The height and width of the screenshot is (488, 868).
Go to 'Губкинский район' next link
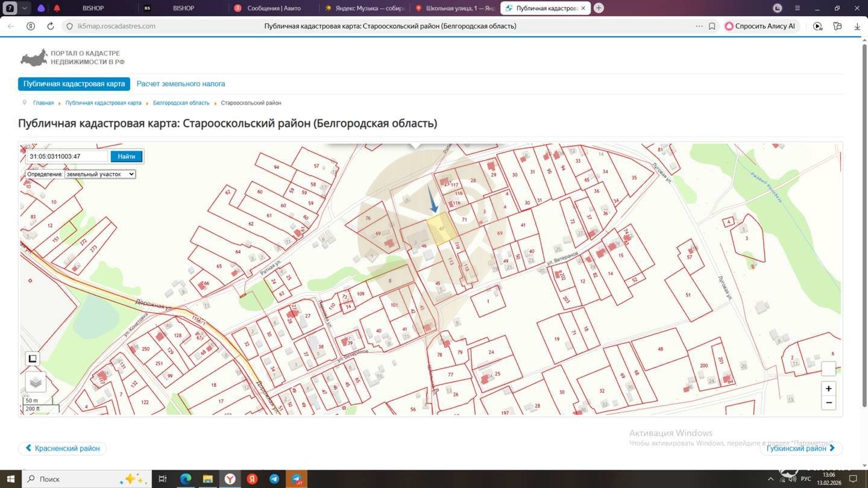click(800, 448)
